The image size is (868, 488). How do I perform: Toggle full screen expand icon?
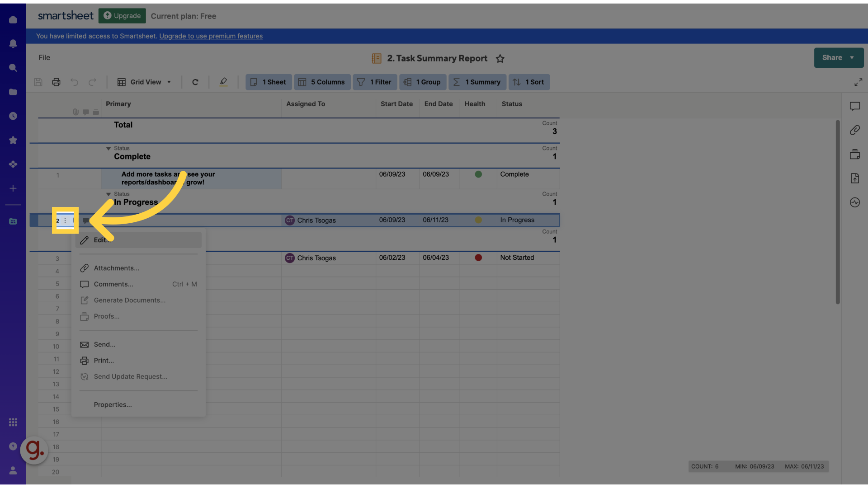[x=858, y=82]
